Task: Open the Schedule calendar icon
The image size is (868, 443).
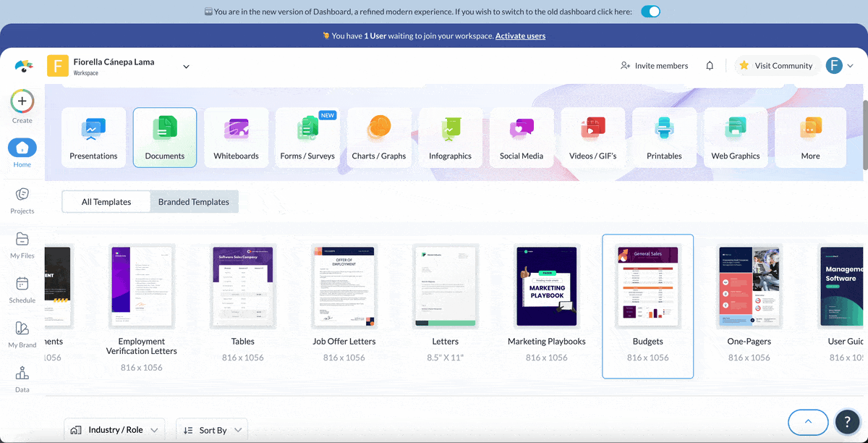Action: (22, 284)
